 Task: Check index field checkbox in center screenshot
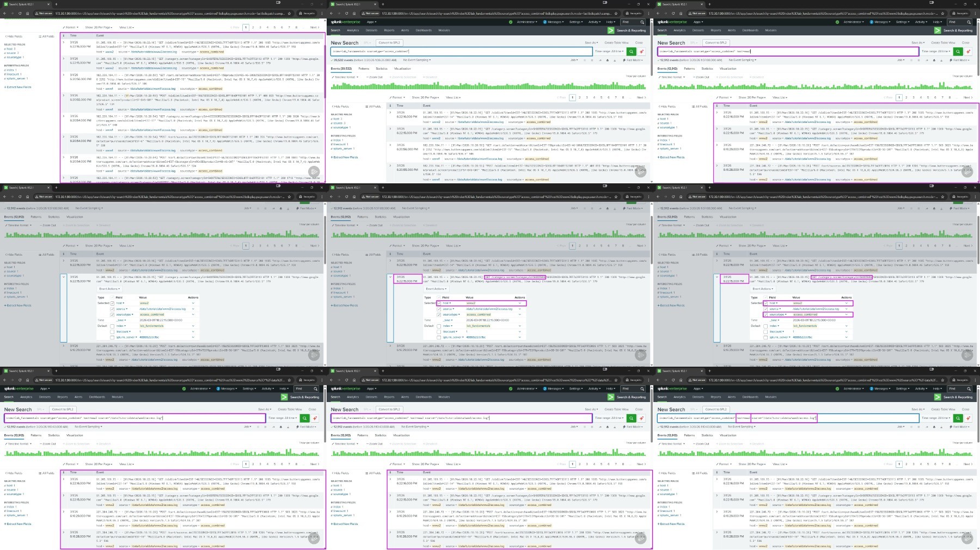click(439, 326)
